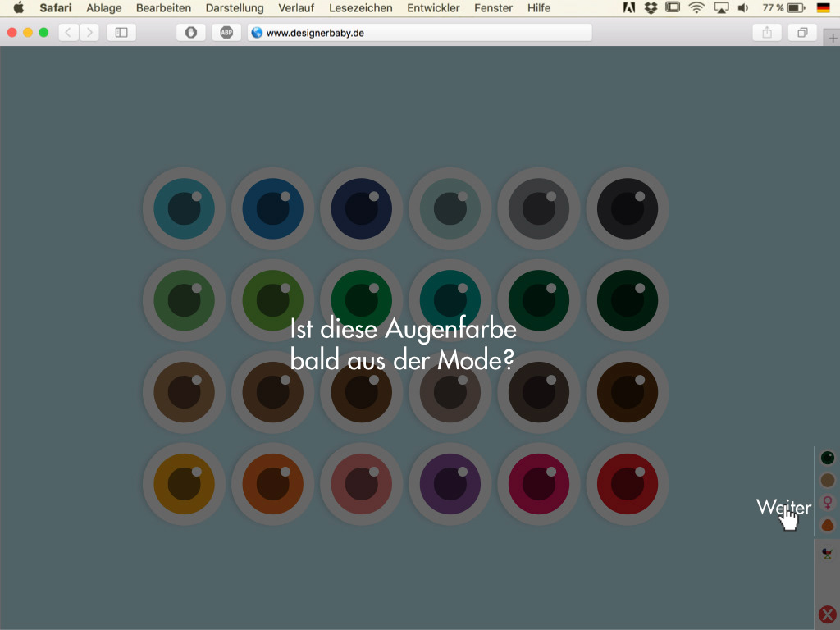
Task: Choose the amber yellow eye color
Action: coord(185,484)
